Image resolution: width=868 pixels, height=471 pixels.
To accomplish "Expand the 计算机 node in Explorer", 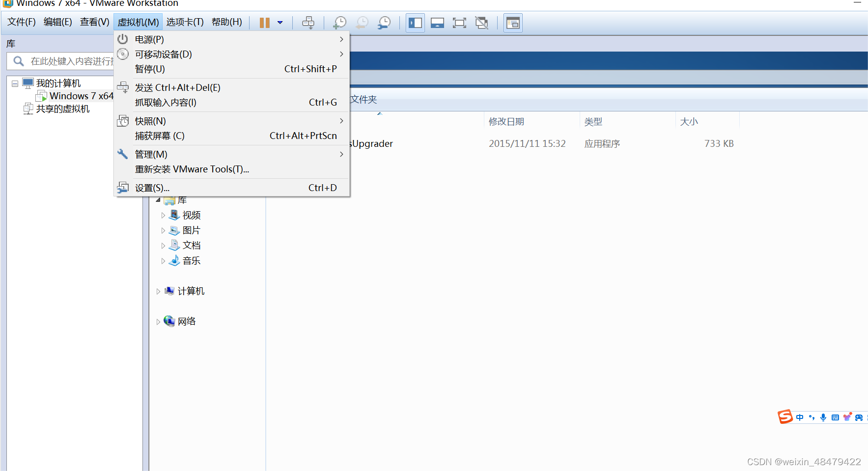I will 158,291.
